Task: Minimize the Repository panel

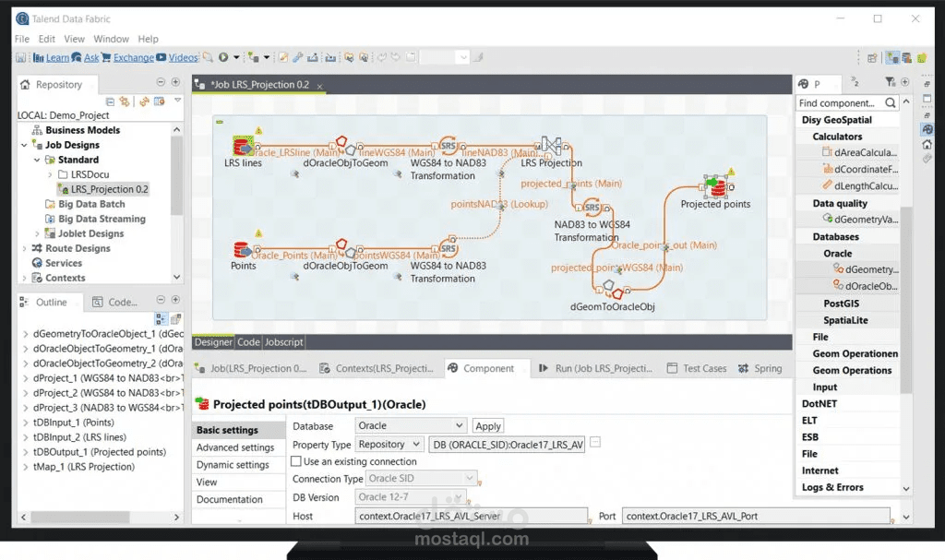Action: (x=161, y=82)
